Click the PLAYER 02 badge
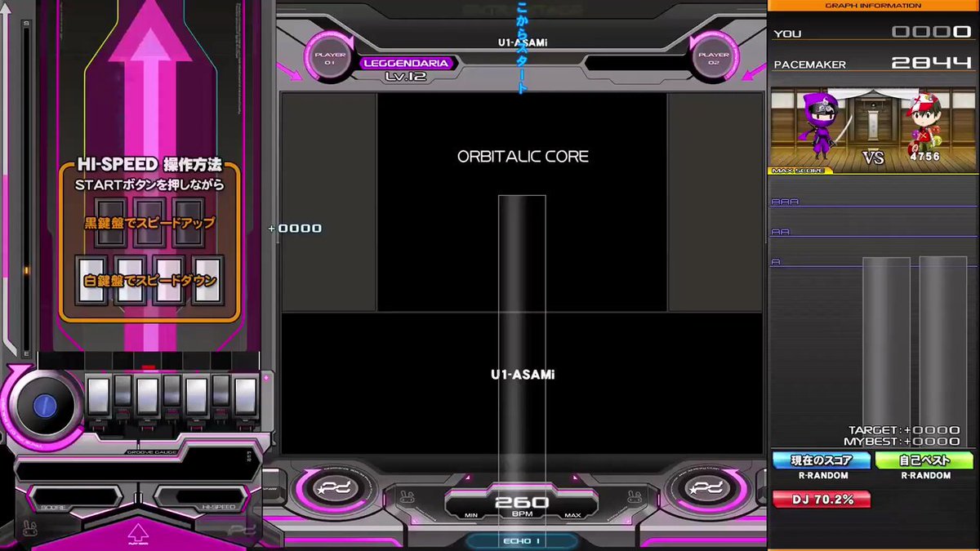This screenshot has width=980, height=551. [713, 57]
